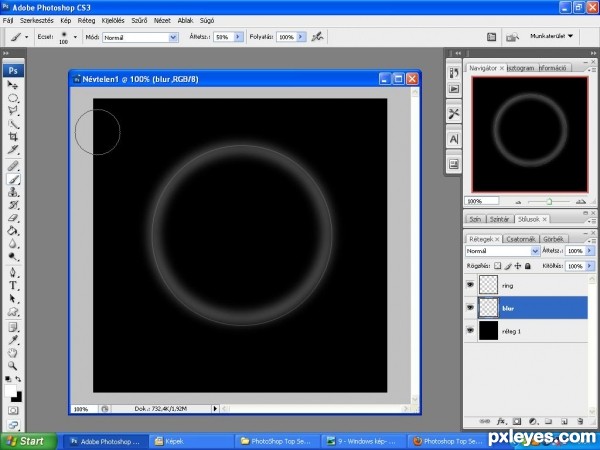The width and height of the screenshot is (600, 450).
Task: Pick the foreground color swatch
Action: [x=10, y=391]
